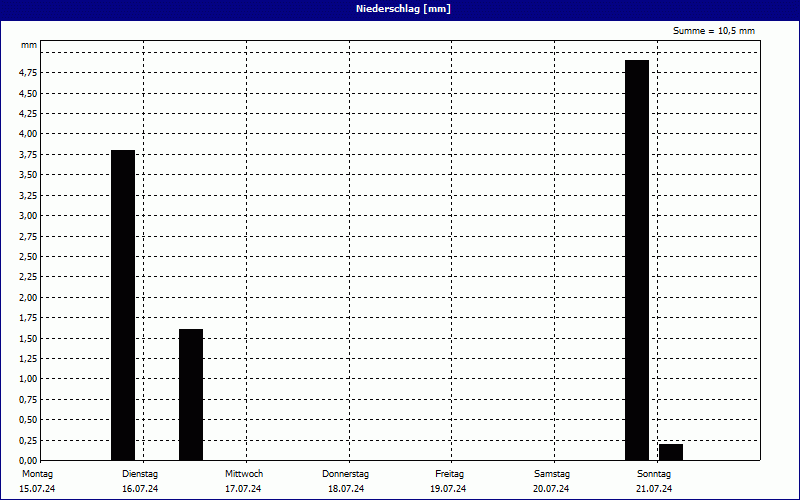This screenshot has width=800, height=500.
Task: Click the y-axis value "3,50"
Action: click(x=28, y=175)
